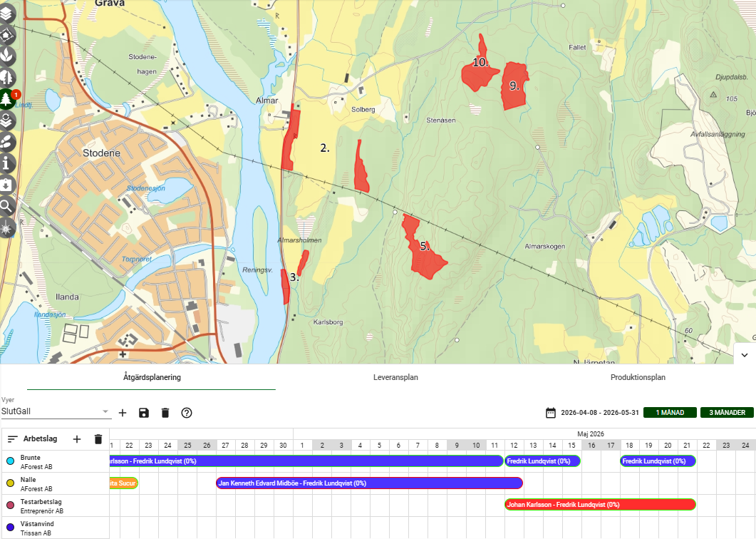Click the leaf plant icon in map toolbar
Image resolution: width=756 pixels, height=539 pixels.
[x=7, y=55]
